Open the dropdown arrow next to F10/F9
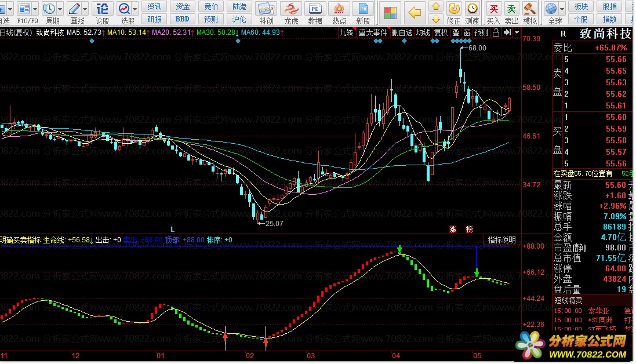The image size is (636, 364). click(35, 9)
